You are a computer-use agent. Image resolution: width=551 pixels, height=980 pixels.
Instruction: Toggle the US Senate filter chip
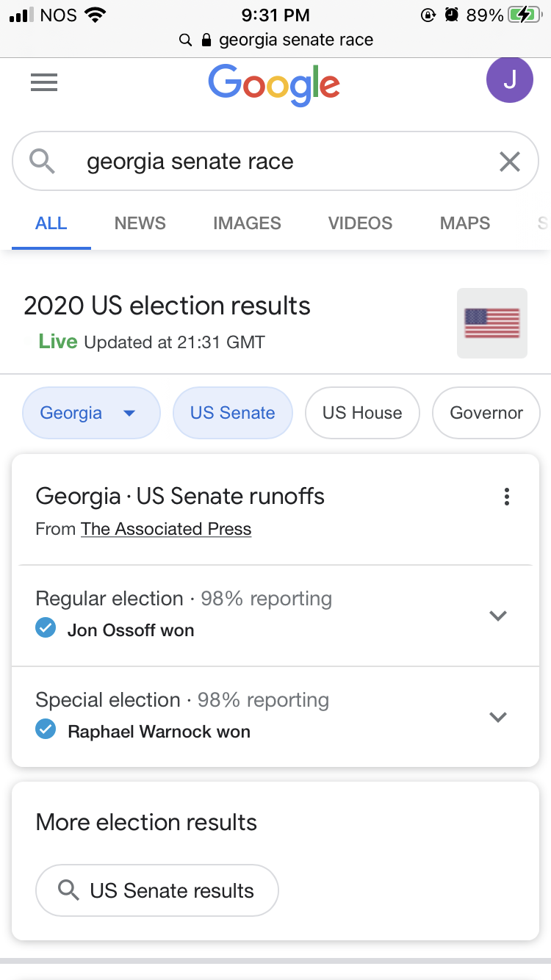232,413
